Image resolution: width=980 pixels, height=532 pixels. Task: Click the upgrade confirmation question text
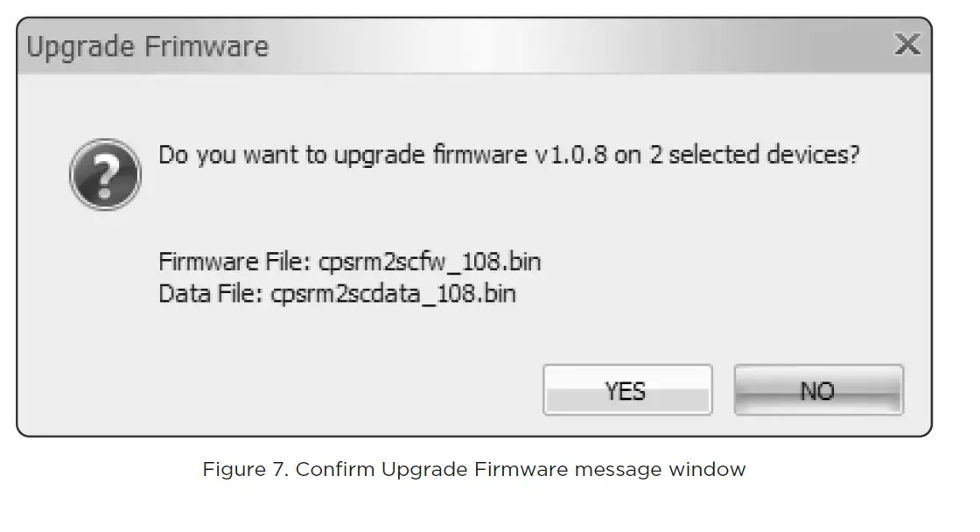[x=508, y=156]
